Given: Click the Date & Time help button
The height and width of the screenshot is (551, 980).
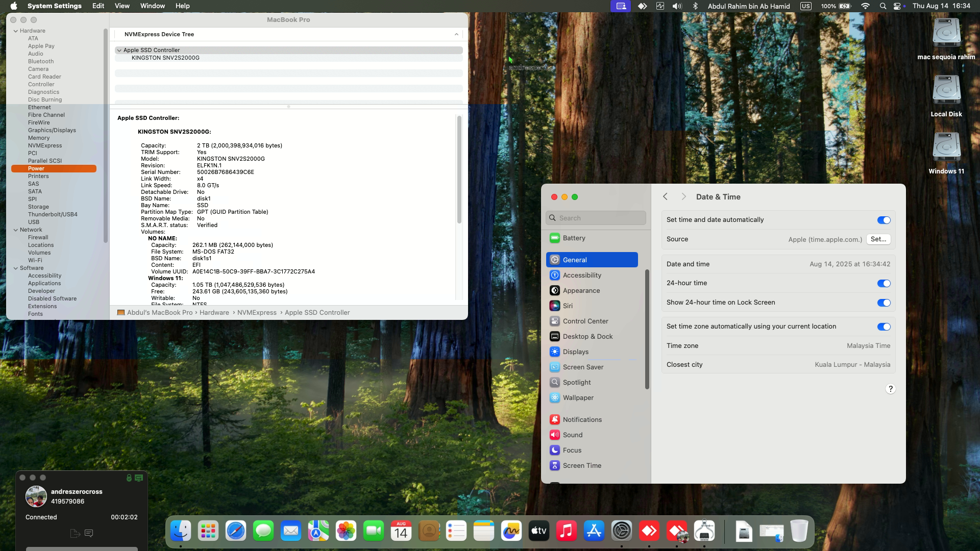Looking at the screenshot, I should pos(890,389).
